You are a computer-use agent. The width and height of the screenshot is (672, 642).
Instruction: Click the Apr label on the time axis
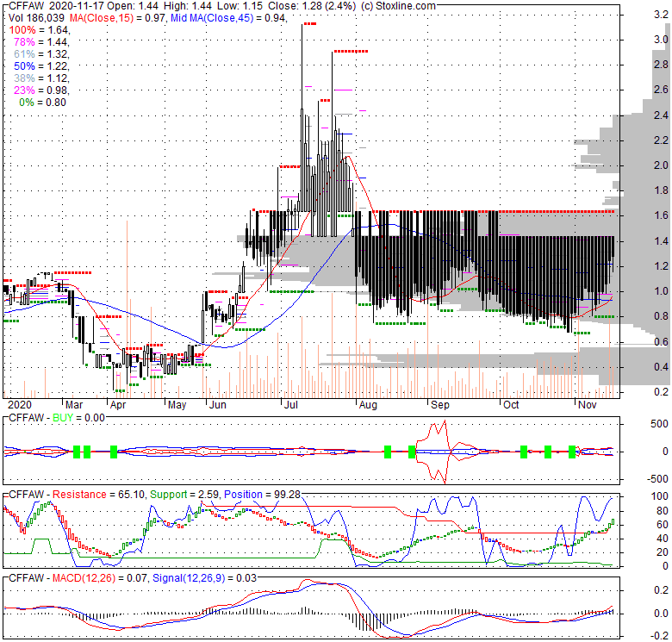(x=118, y=405)
